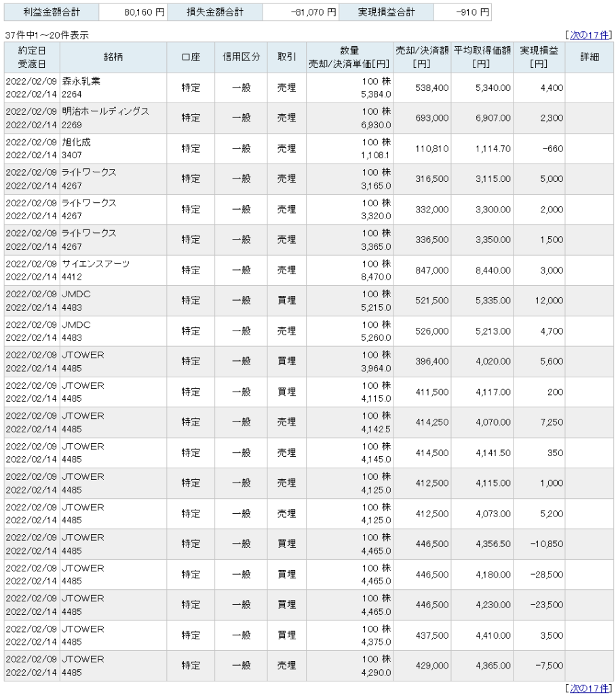This screenshot has height=695, width=616.
Task: Click realized loss -23,500 in JTOWER row
Action: point(547,605)
